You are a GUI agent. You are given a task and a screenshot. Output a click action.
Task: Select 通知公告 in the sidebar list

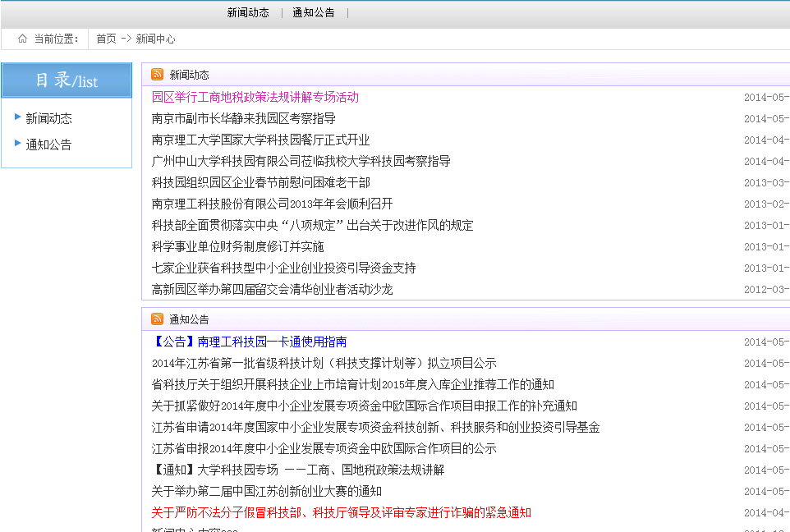48,144
